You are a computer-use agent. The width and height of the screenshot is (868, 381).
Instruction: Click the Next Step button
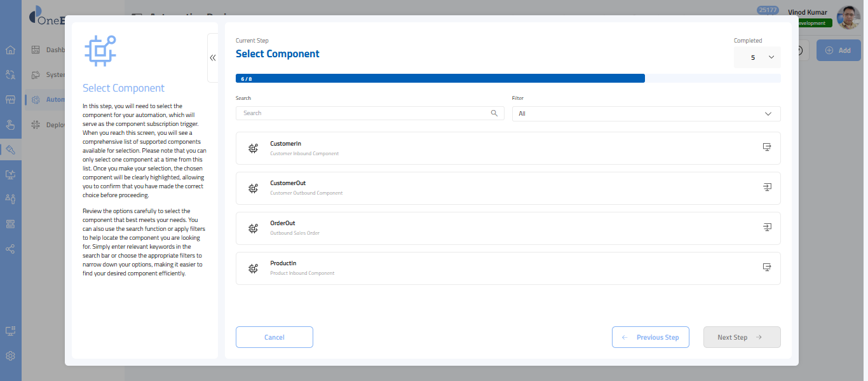[741, 337]
